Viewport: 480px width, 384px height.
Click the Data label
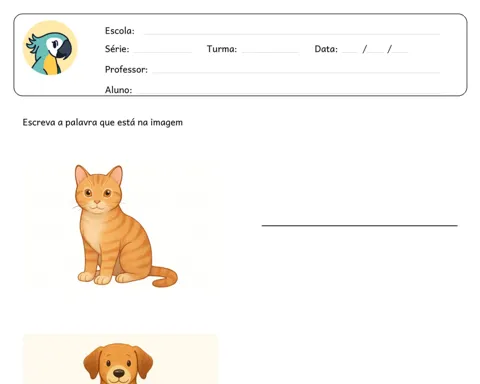pos(326,49)
